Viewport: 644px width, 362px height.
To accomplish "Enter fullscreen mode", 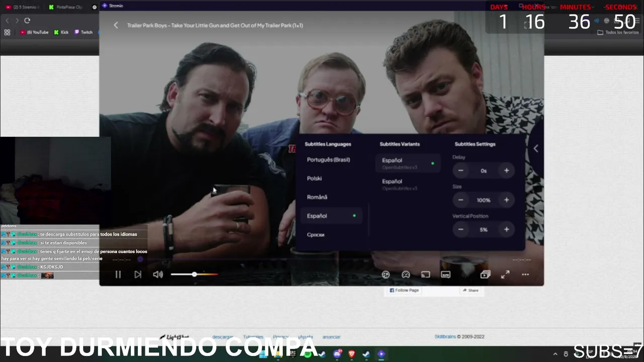I will (505, 275).
